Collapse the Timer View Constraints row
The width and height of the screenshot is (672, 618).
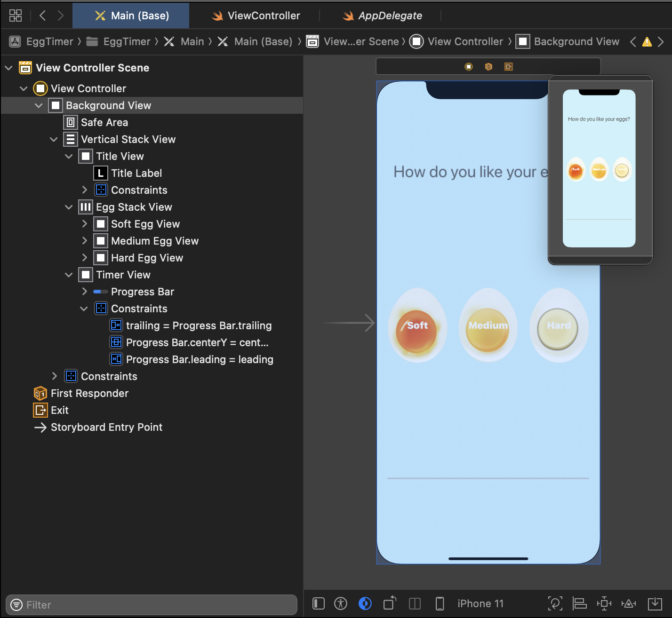point(84,309)
